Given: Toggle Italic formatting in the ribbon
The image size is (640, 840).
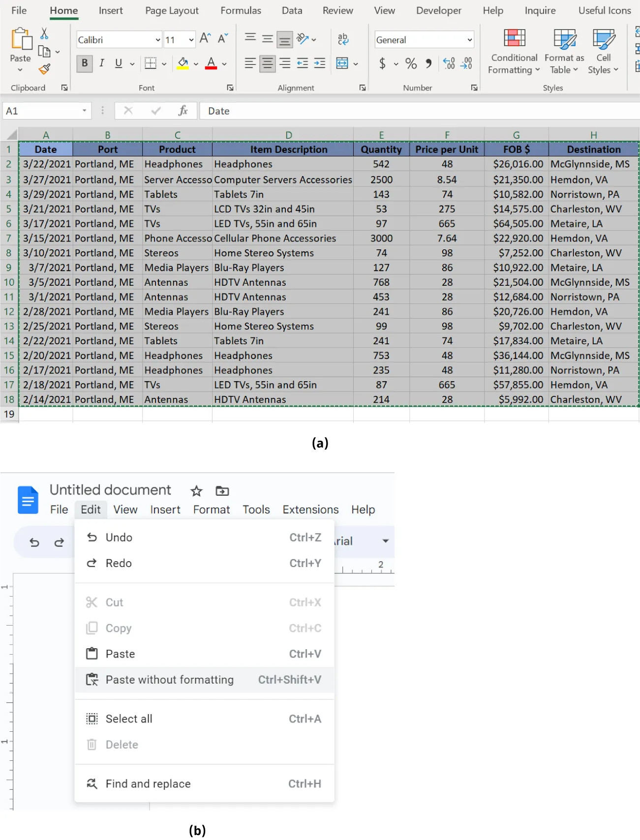Looking at the screenshot, I should (101, 63).
